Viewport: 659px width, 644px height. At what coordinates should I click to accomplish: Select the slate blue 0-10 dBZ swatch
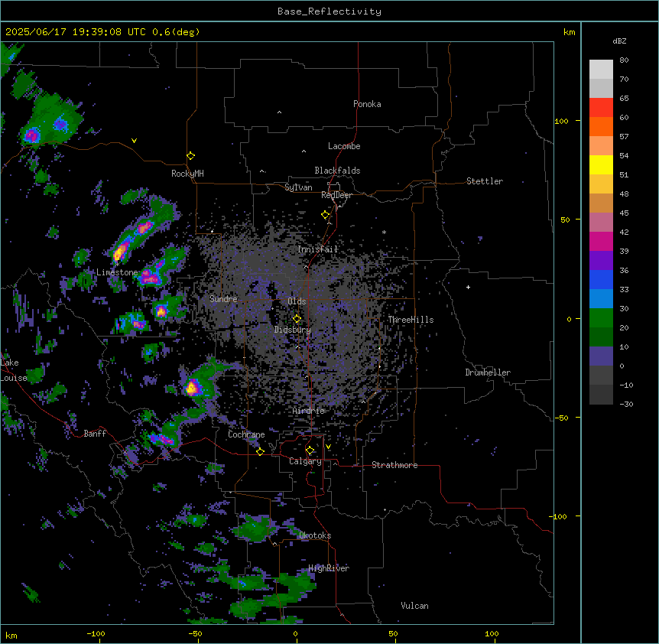point(601,356)
